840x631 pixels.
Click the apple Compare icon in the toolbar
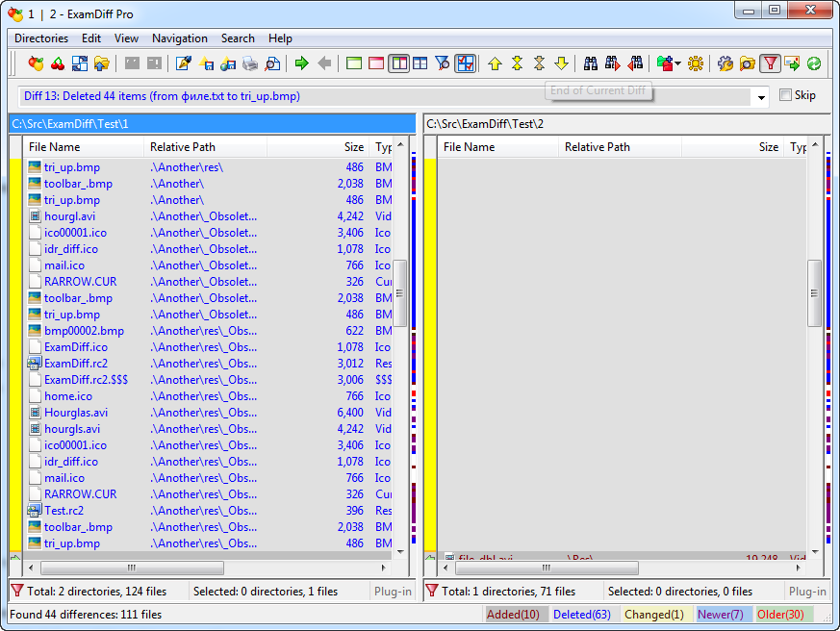click(x=36, y=63)
